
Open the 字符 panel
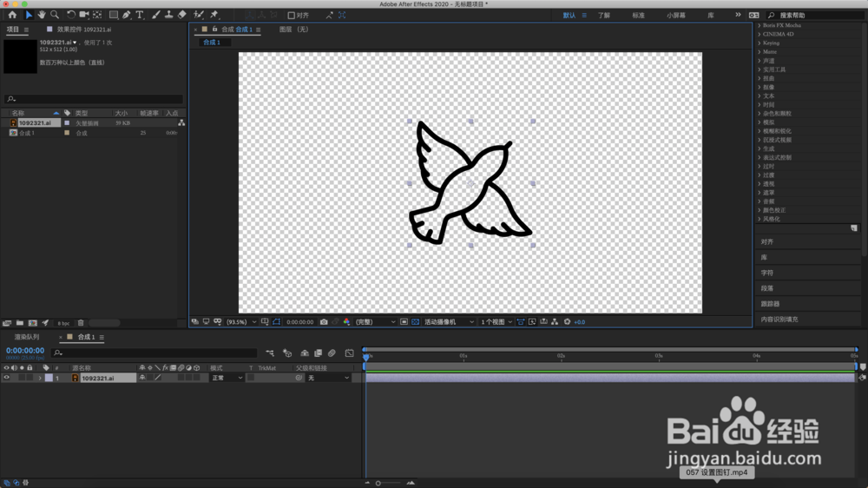point(766,273)
